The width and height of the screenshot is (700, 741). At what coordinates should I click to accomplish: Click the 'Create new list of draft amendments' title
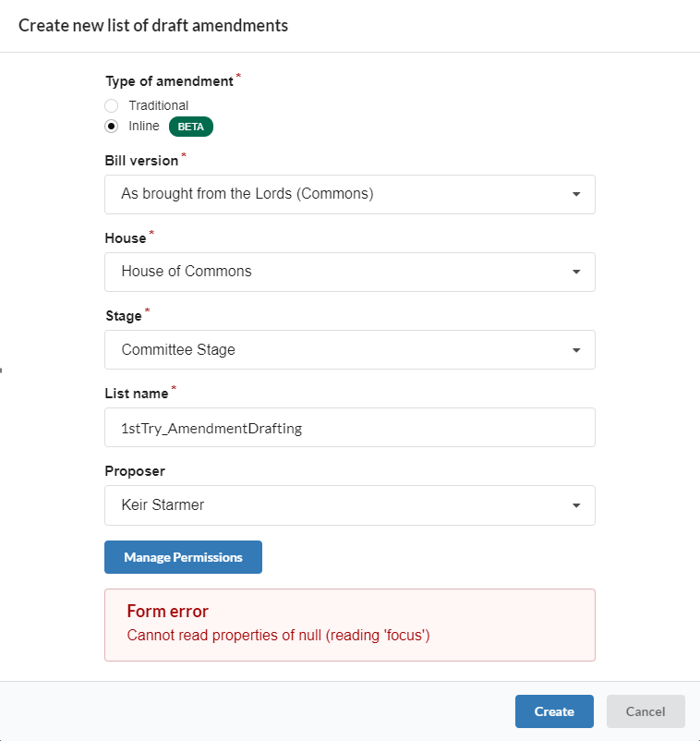[153, 26]
